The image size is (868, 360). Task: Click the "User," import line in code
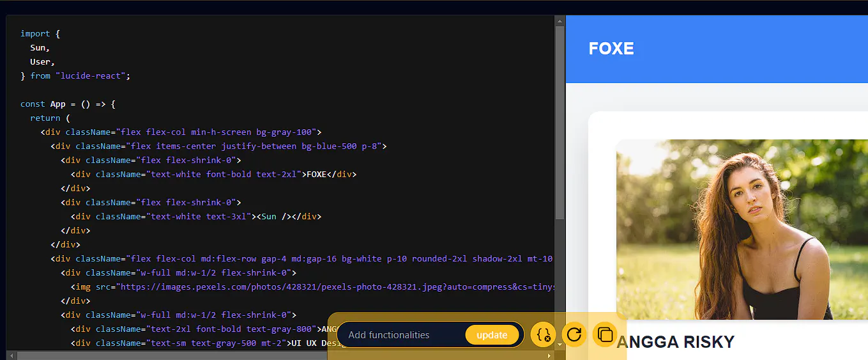pyautogui.click(x=42, y=61)
